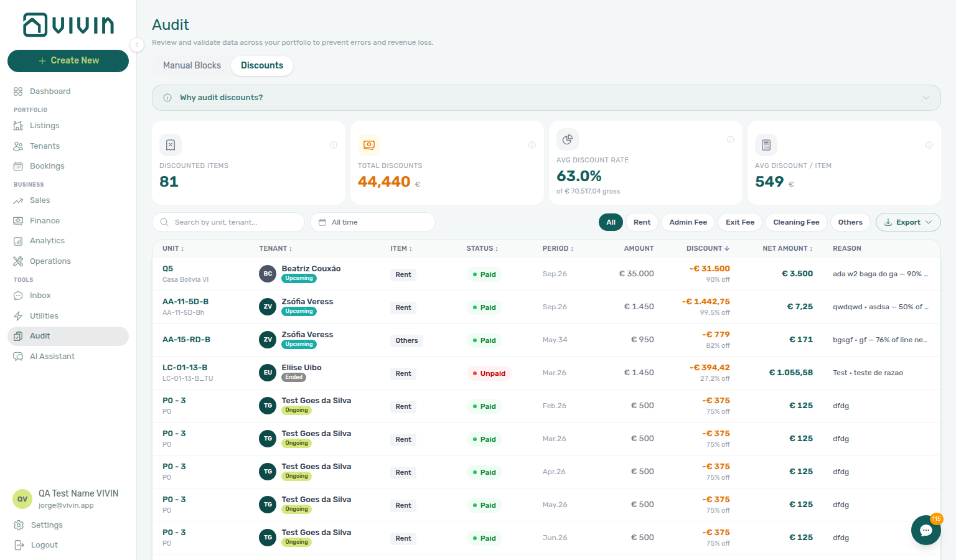This screenshot has width=956, height=560.
Task: Click the Paid status in the Jun.26 row
Action: [x=484, y=538]
